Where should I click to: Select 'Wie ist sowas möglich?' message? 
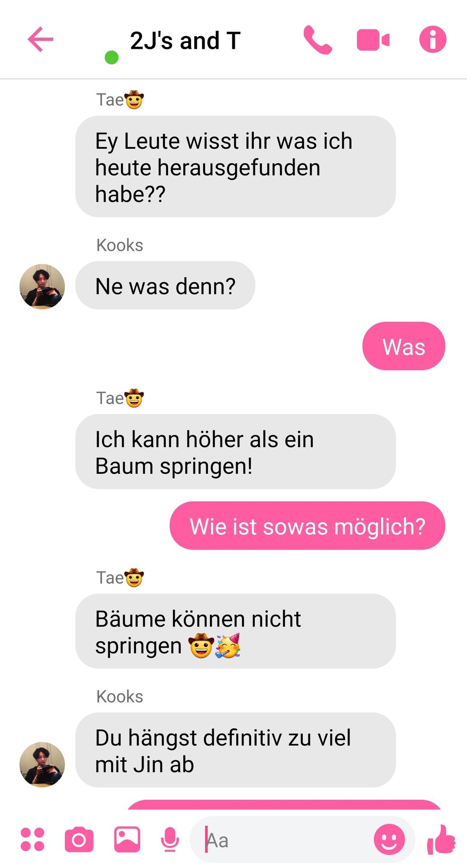(308, 526)
